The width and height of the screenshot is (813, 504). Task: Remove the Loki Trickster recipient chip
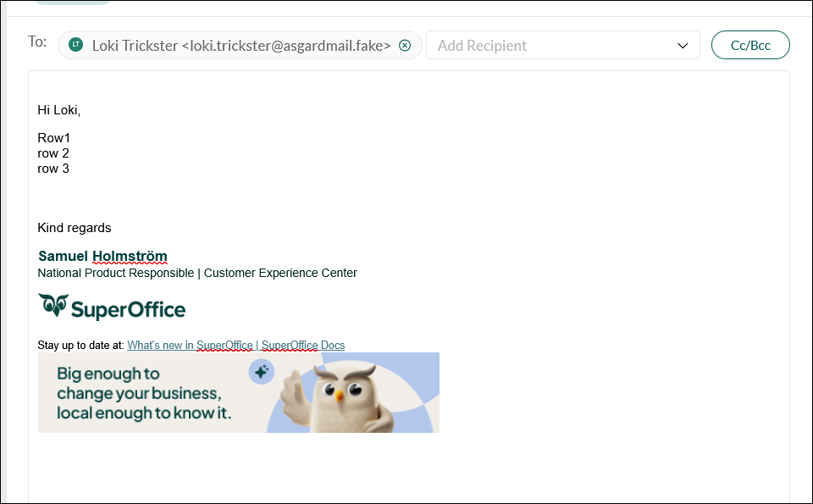(405, 46)
